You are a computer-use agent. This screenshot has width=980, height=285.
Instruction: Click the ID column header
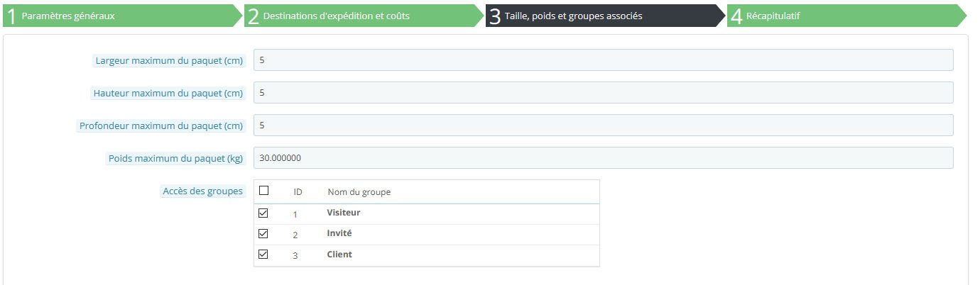pos(298,192)
